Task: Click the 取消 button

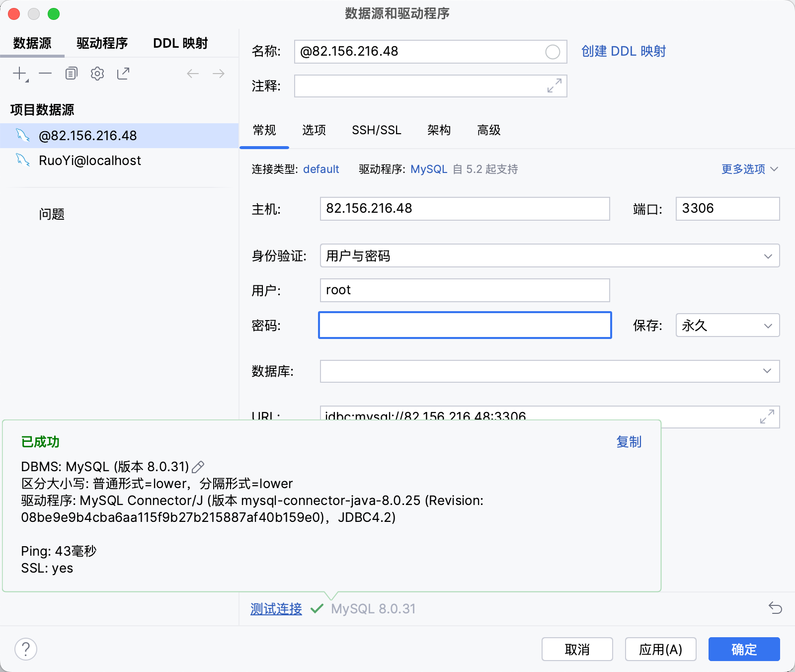Action: [577, 649]
